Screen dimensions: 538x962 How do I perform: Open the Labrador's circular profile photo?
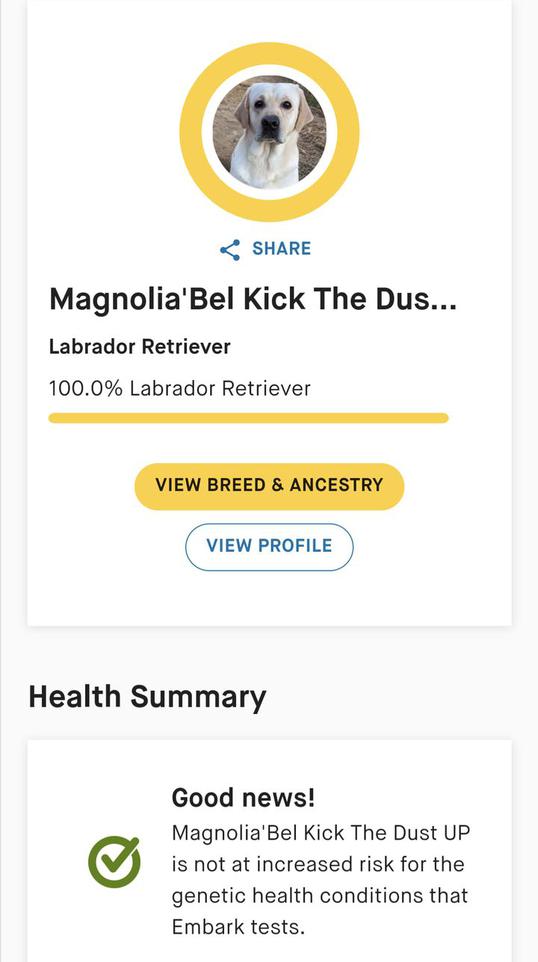pos(269,131)
